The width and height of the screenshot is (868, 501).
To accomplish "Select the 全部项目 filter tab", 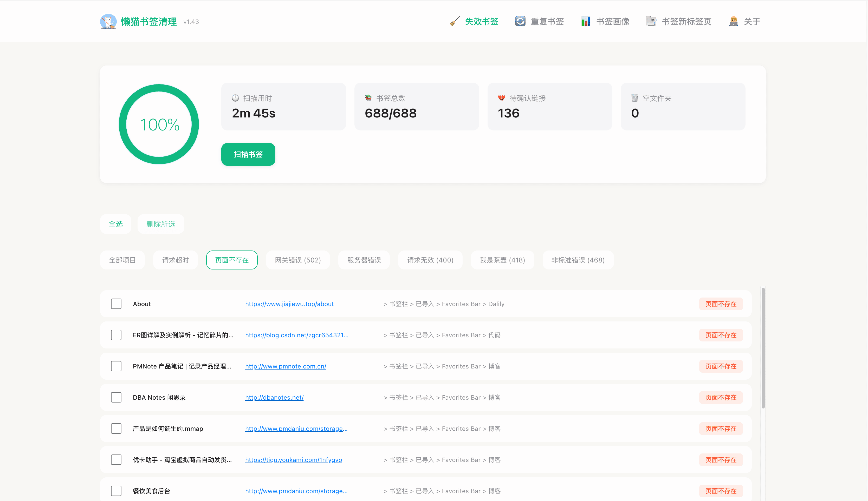I will coord(122,260).
